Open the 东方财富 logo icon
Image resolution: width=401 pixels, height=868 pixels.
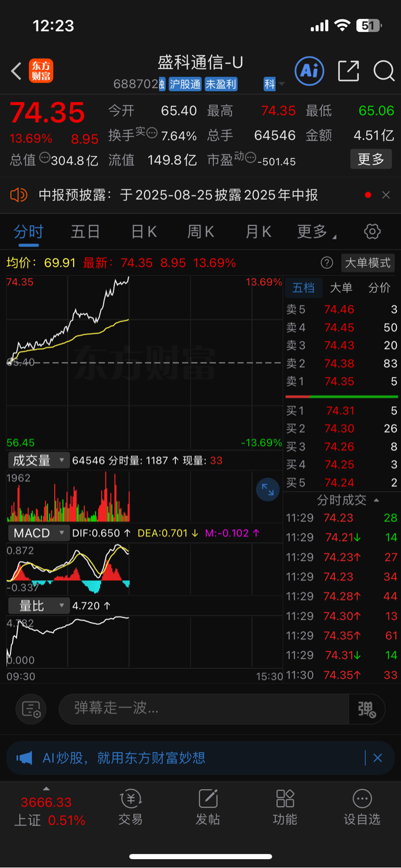(x=41, y=71)
